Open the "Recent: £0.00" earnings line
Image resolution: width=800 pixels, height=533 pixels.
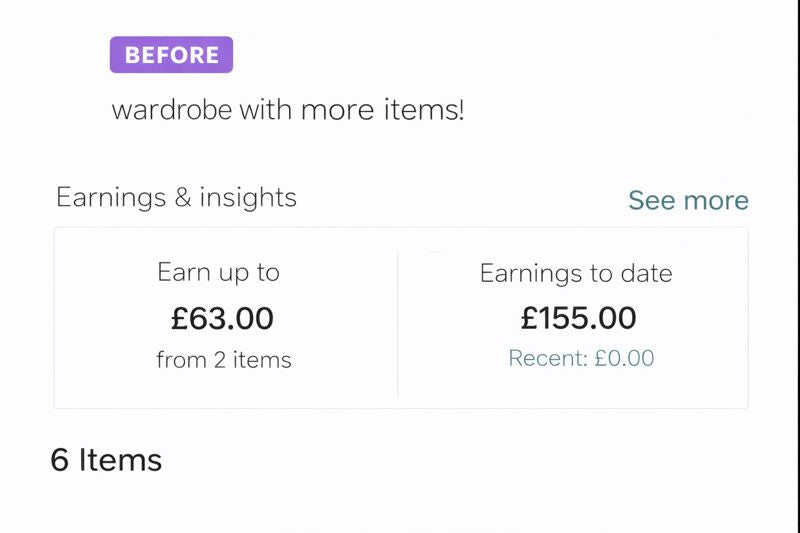581,358
